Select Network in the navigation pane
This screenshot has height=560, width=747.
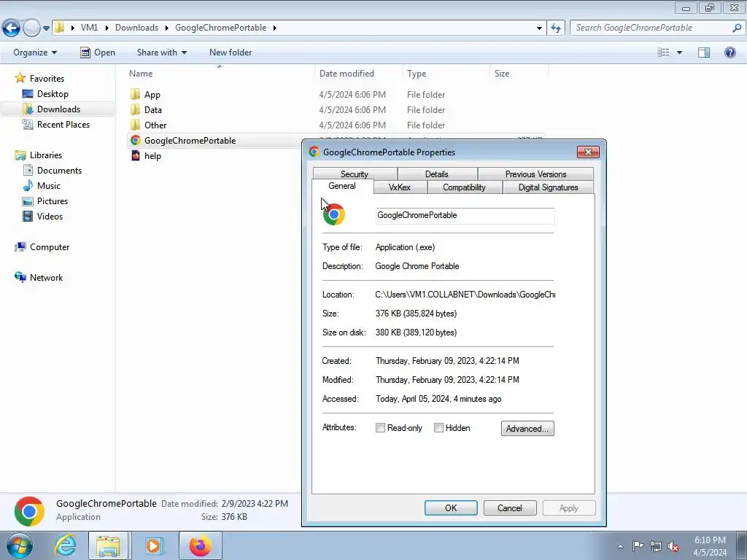tap(46, 278)
